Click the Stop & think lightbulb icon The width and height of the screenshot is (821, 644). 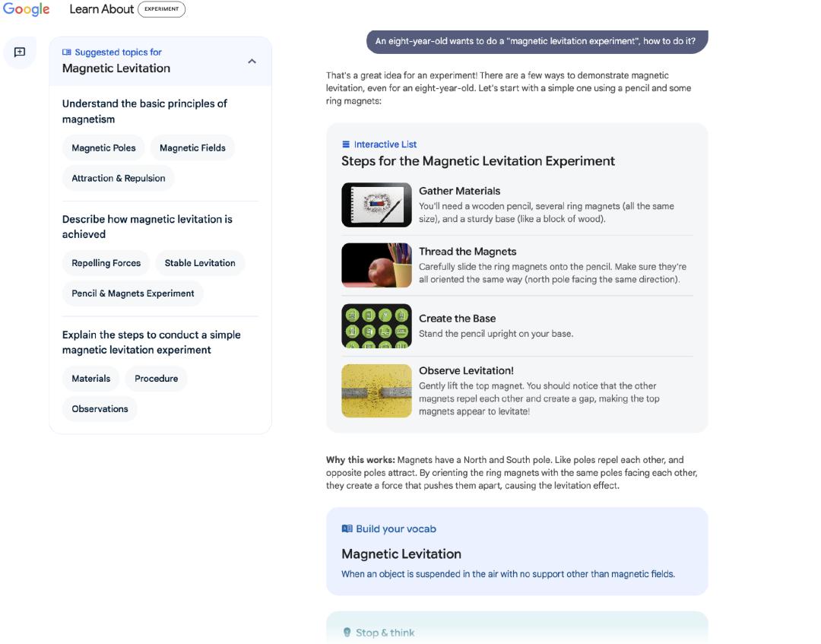pyautogui.click(x=347, y=633)
